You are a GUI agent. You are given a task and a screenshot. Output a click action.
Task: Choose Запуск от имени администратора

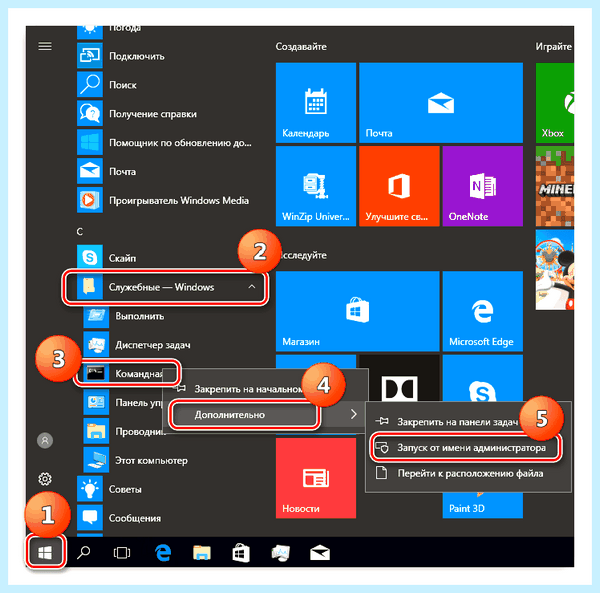tap(466, 448)
